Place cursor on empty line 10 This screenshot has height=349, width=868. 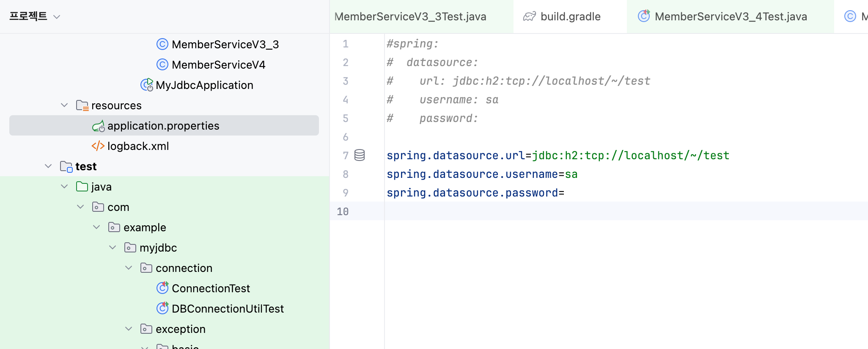click(592, 211)
